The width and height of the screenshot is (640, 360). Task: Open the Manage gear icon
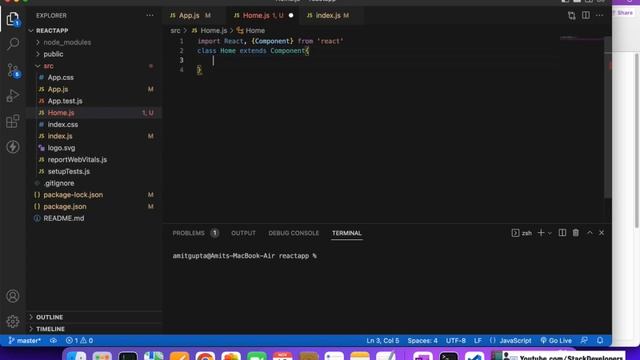coord(13,322)
